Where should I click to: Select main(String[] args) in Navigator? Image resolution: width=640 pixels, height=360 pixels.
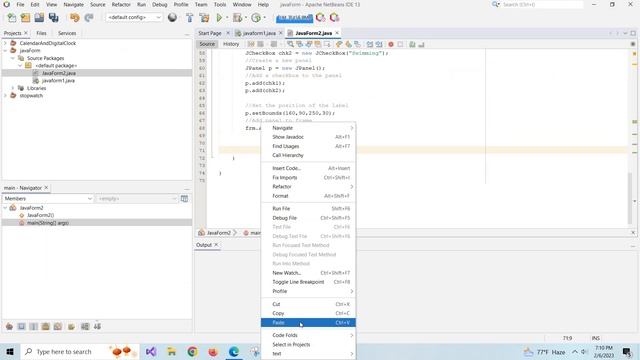point(48,223)
